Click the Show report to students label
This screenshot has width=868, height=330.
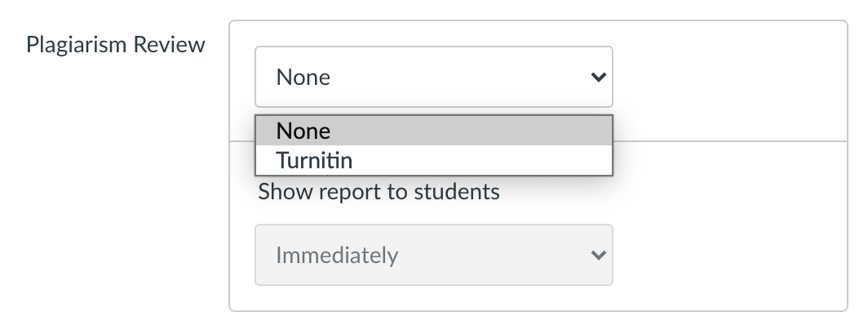point(379,192)
